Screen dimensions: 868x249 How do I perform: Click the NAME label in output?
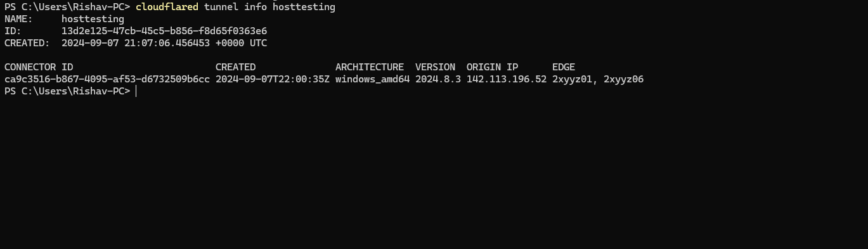(18, 19)
